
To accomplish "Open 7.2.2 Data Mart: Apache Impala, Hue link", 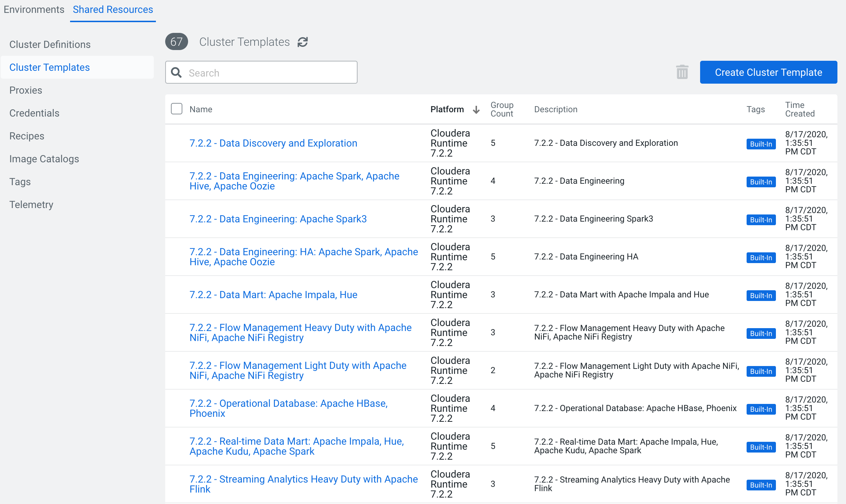I will pos(273,295).
